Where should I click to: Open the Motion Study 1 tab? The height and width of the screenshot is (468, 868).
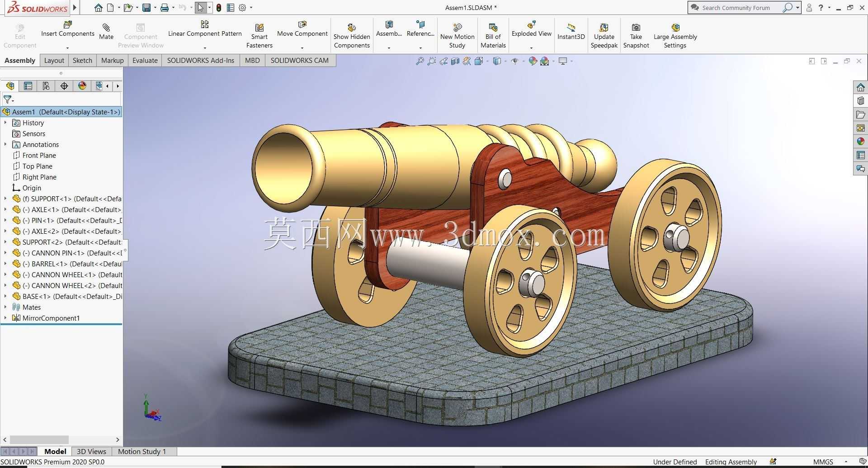pos(142,451)
